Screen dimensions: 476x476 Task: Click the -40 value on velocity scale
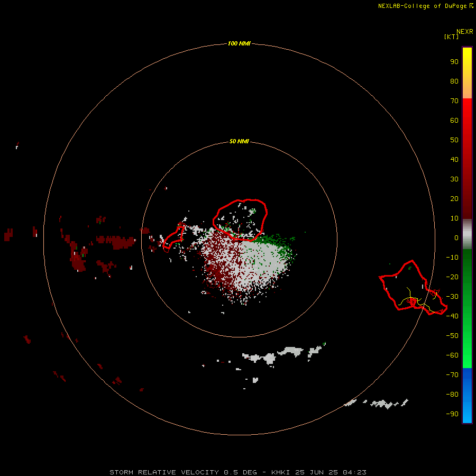(x=452, y=316)
